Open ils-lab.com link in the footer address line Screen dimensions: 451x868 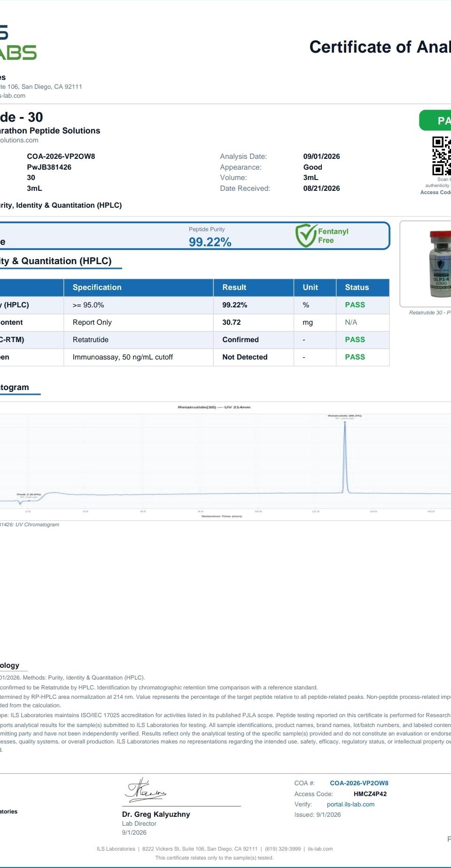320,849
